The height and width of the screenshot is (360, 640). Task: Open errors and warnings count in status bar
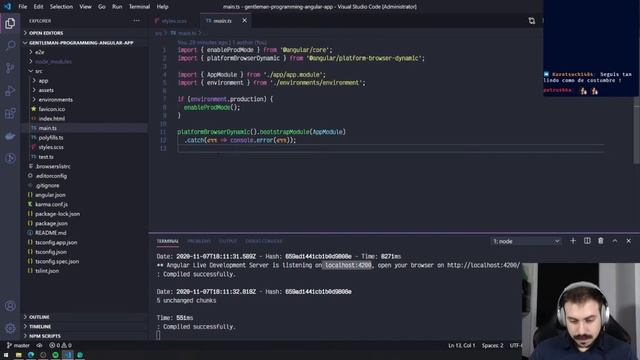click(x=60, y=345)
